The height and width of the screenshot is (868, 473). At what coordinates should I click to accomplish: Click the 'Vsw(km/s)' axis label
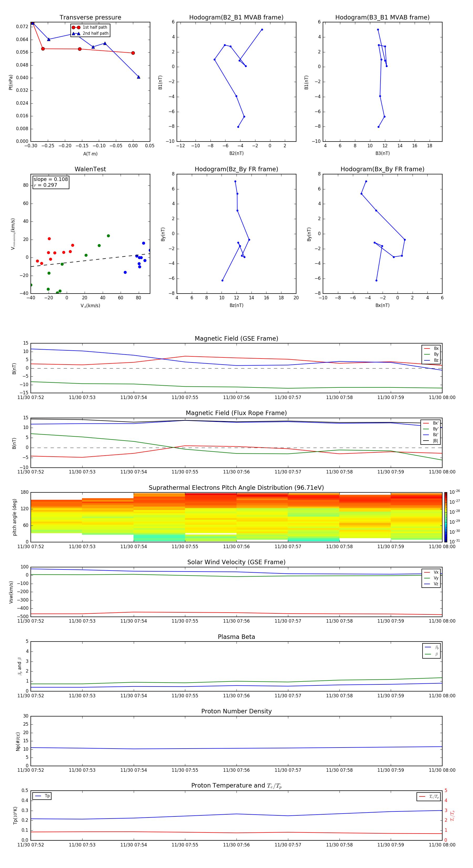click(x=11, y=592)
